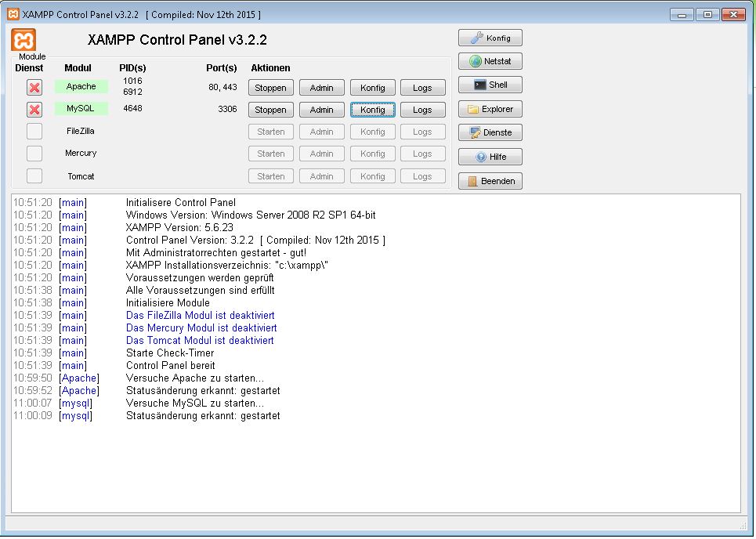Click the 'XAMPP Control Panel v3.2.2' heading
The height and width of the screenshot is (539, 756).
(x=177, y=39)
